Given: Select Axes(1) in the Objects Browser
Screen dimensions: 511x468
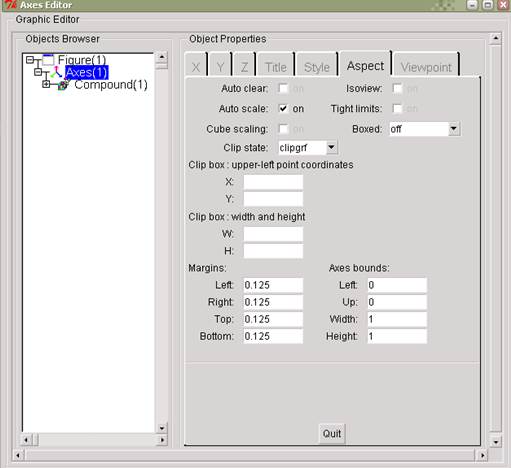Looking at the screenshot, I should [x=87, y=72].
